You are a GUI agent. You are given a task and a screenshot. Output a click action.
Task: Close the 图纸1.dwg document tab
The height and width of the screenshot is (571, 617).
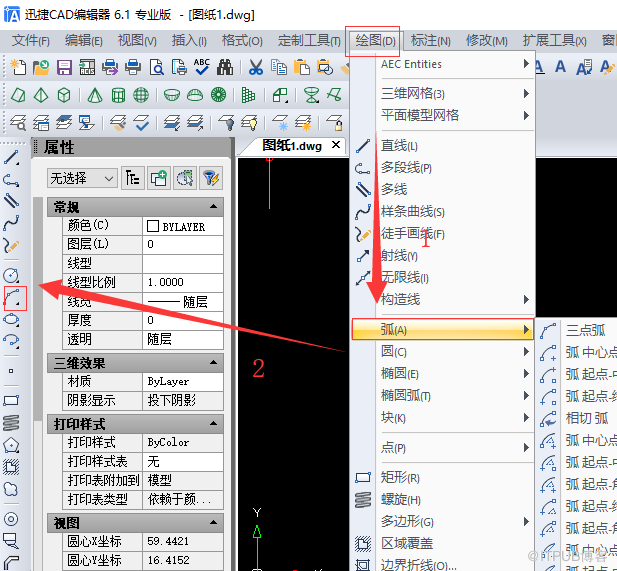pyautogui.click(x=336, y=145)
